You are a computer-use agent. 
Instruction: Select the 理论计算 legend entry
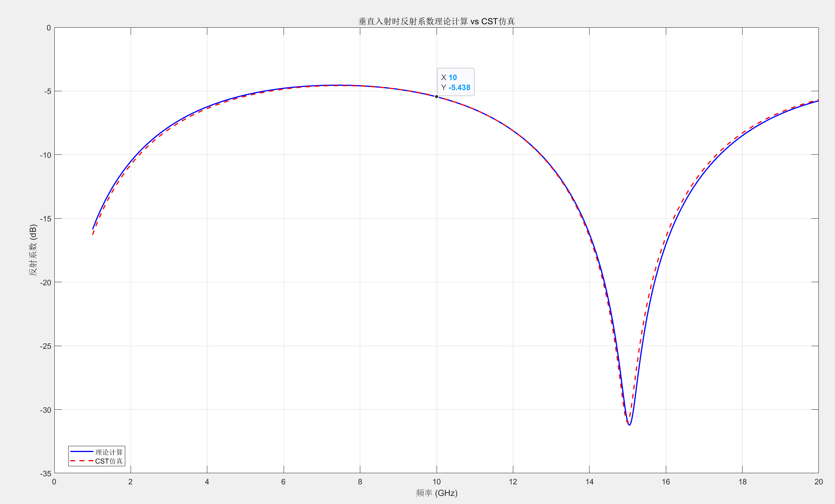[x=109, y=452]
